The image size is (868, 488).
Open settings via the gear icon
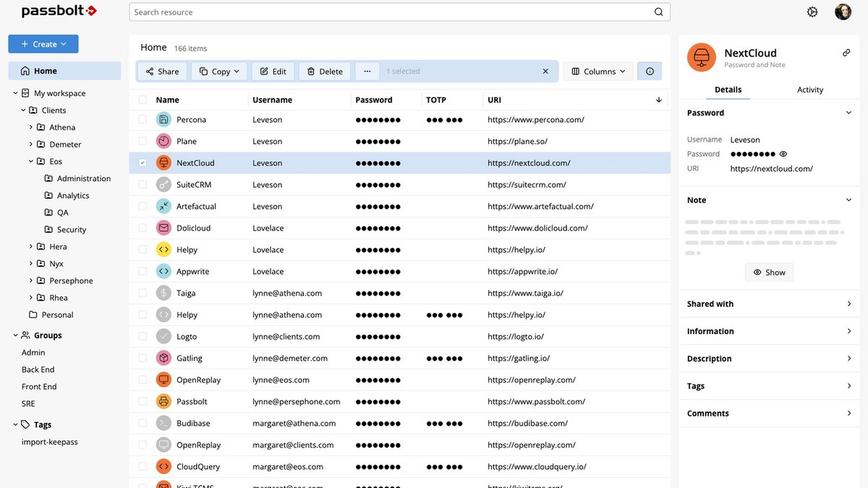point(812,12)
